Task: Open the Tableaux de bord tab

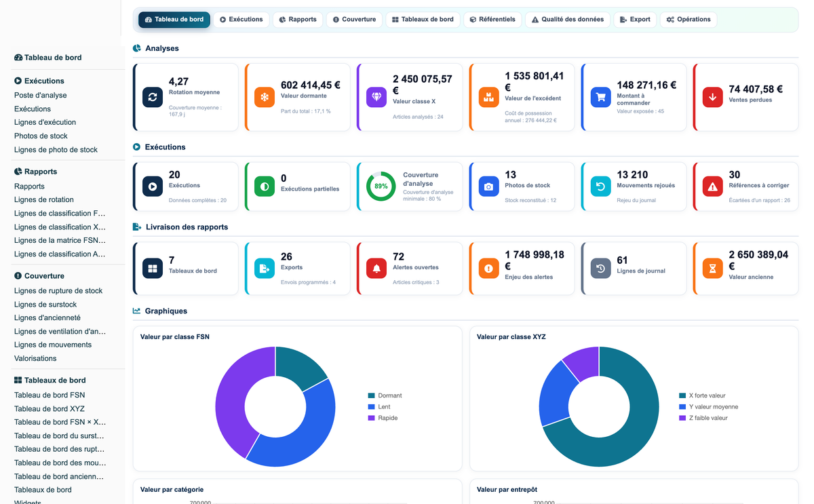Action: click(423, 20)
